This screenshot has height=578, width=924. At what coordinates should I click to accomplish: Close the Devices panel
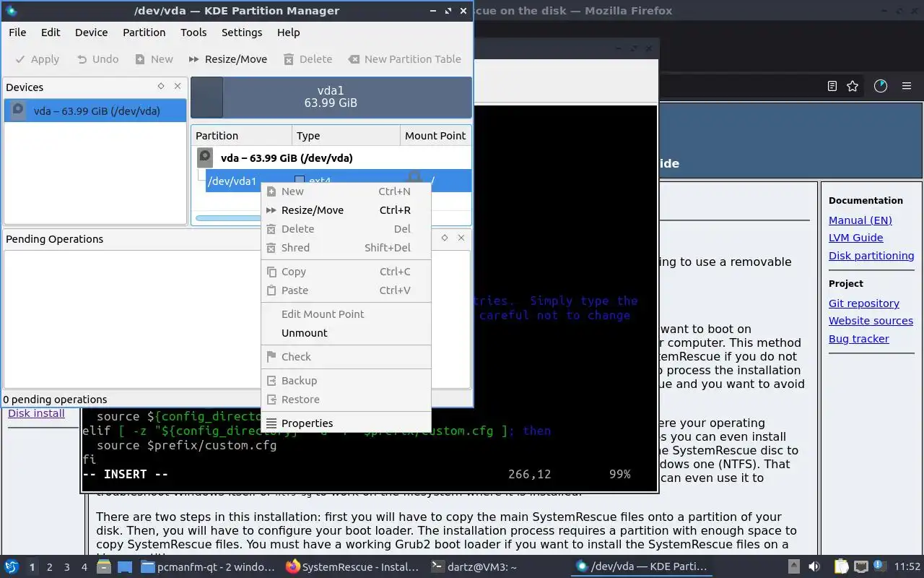(178, 86)
